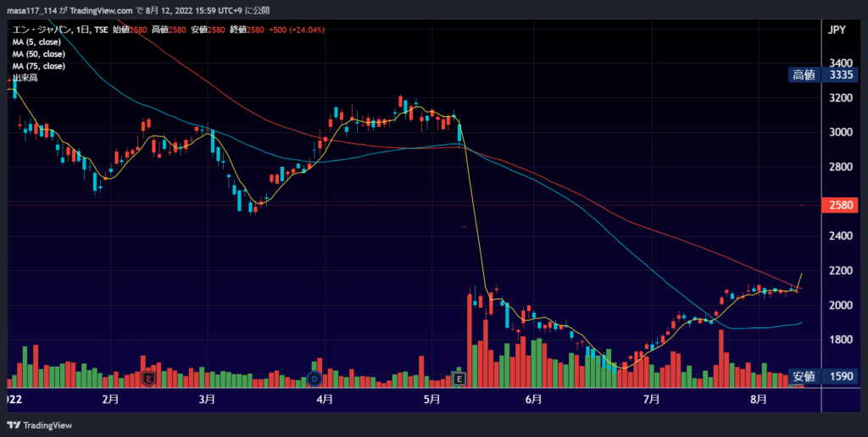868x437 pixels.
Task: Select the 出来高 volume indicator label
Action: [25, 78]
